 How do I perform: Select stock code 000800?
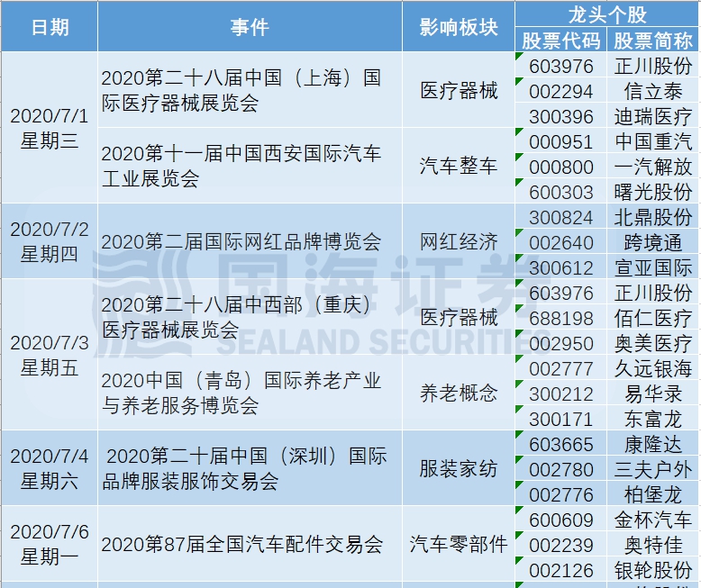pyautogui.click(x=561, y=167)
